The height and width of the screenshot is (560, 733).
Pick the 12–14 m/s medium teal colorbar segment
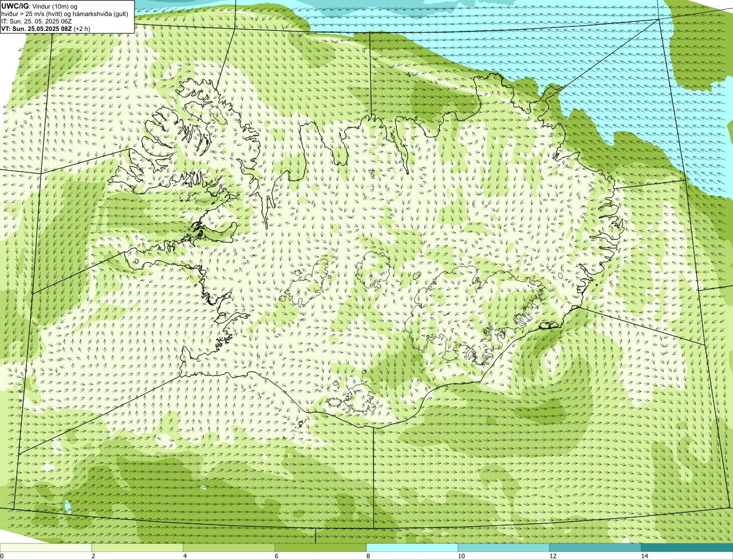point(596,548)
